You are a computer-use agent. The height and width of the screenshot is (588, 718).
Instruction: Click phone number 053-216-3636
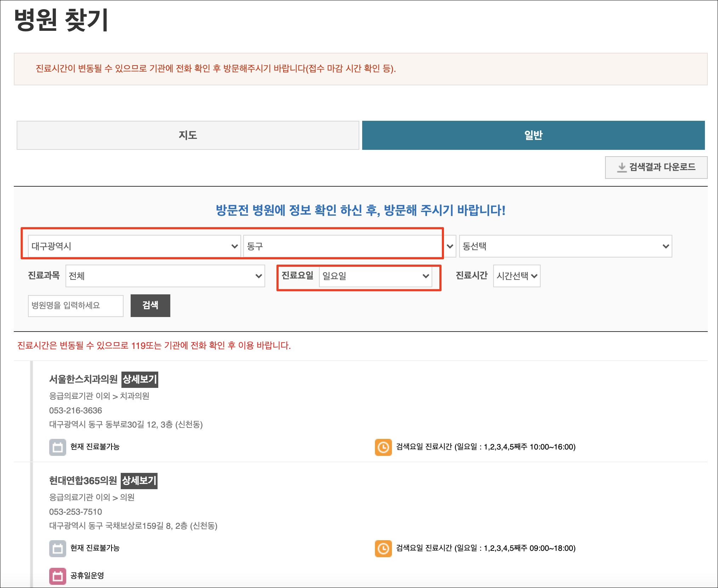[x=75, y=411]
